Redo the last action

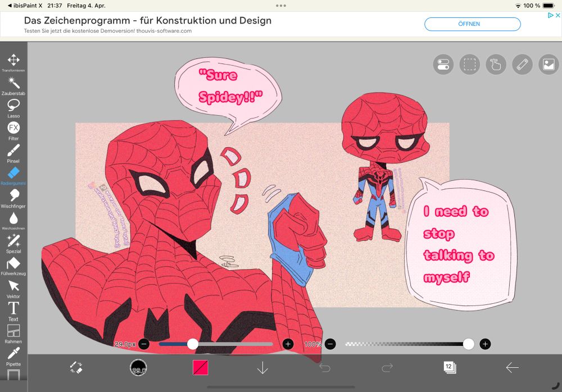coord(387,367)
